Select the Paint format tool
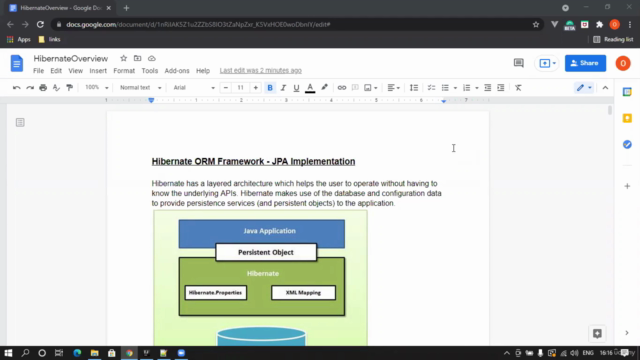This screenshot has height=360, width=640. (69, 88)
